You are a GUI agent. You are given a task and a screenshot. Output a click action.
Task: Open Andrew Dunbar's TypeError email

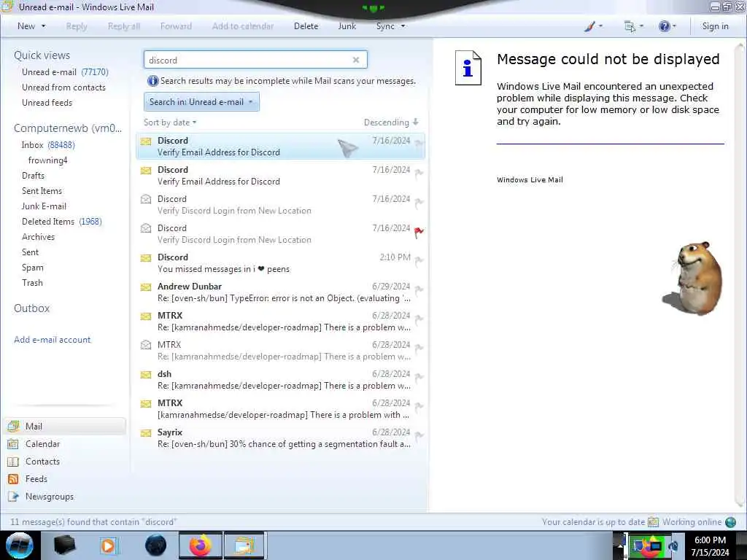tap(281, 292)
